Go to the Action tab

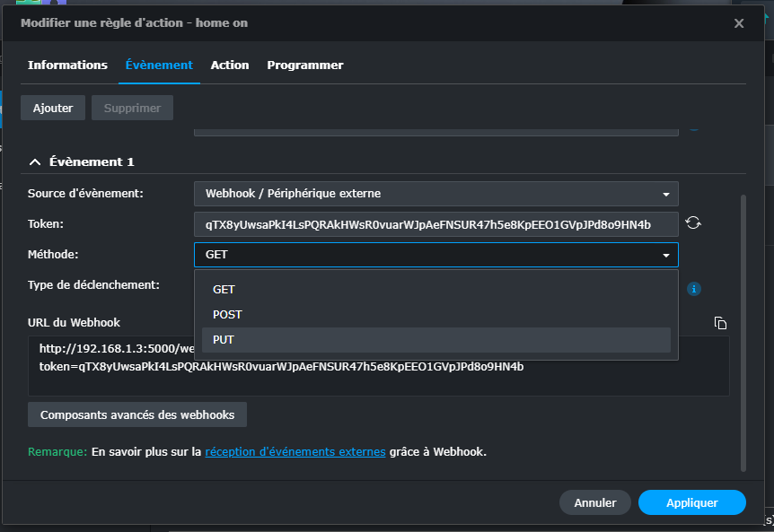click(x=230, y=65)
